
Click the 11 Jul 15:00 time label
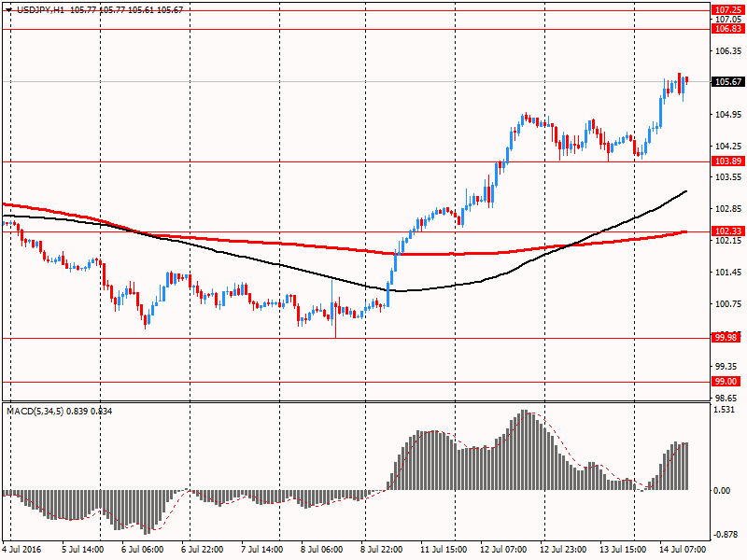click(x=443, y=549)
